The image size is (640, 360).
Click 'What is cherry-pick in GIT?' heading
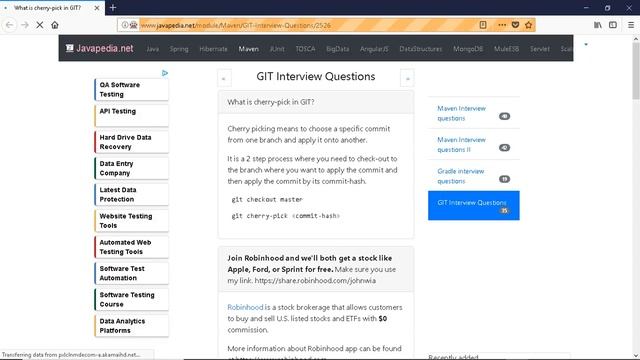click(x=271, y=102)
